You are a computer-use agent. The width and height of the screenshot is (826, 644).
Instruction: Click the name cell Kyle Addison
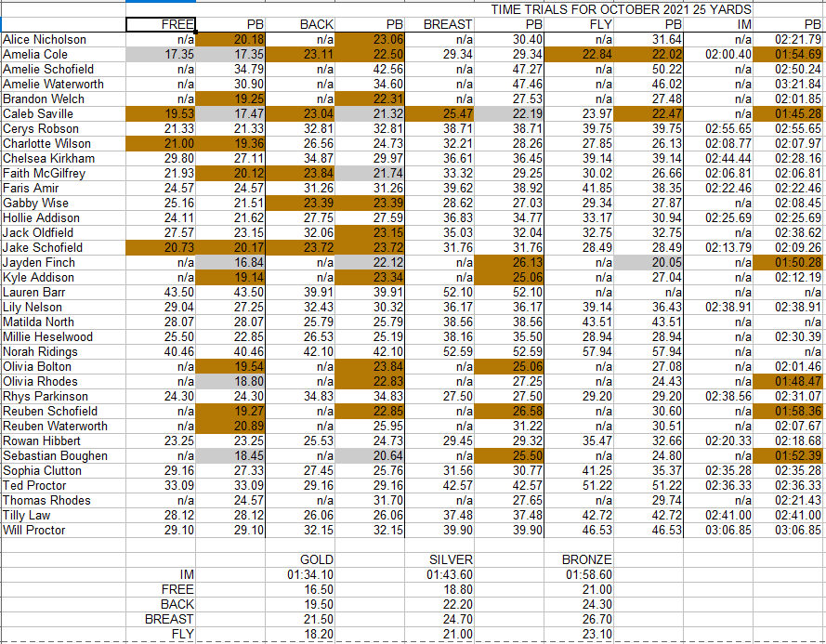point(63,277)
